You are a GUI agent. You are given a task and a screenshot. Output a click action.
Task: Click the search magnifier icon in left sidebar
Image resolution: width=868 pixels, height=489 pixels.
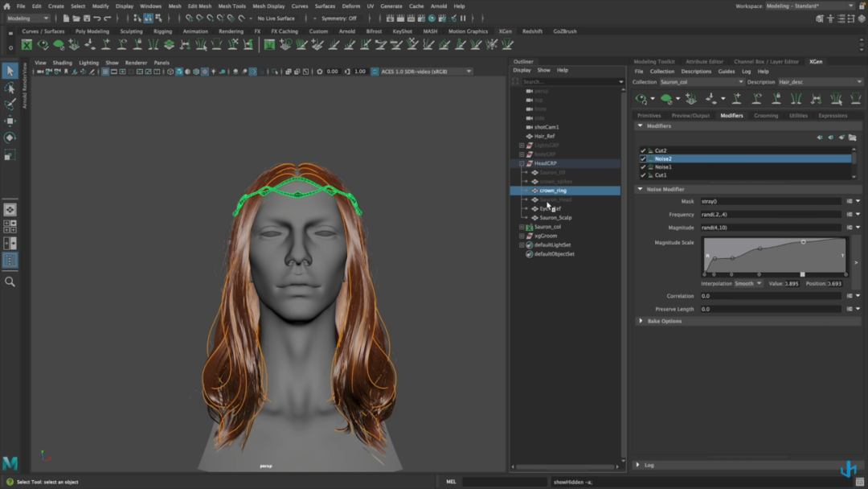pos(10,282)
